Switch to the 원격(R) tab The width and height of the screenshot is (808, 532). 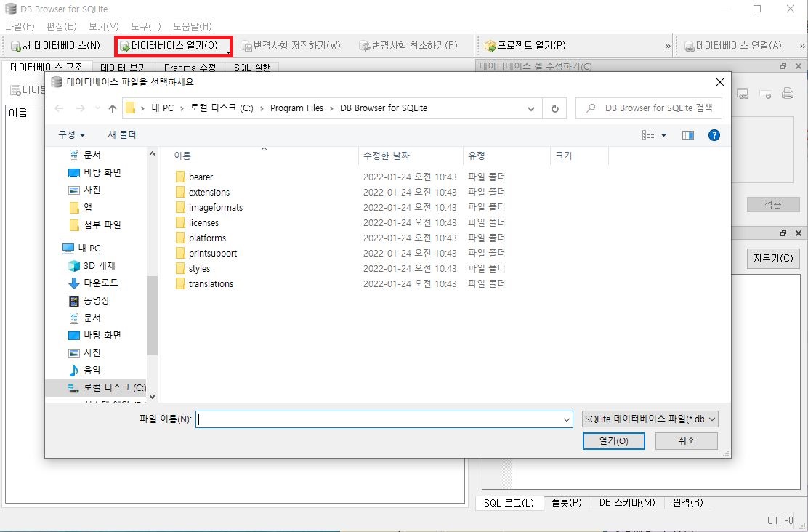pos(688,503)
